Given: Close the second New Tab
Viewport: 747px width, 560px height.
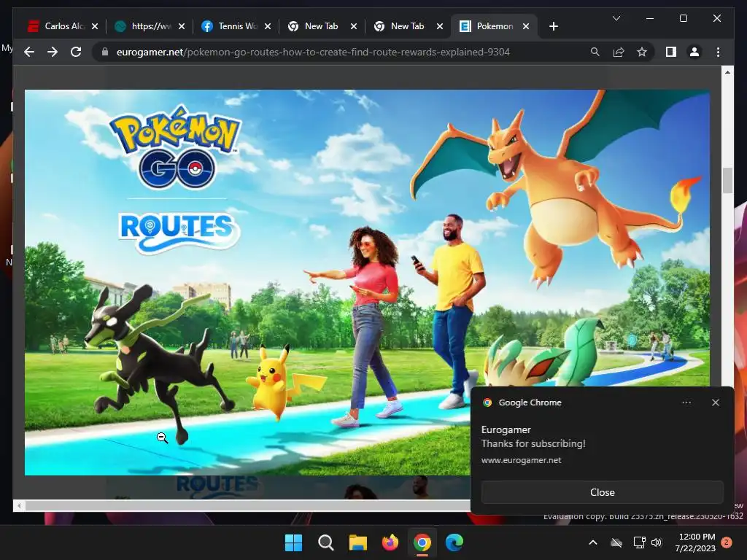Looking at the screenshot, I should tap(440, 26).
